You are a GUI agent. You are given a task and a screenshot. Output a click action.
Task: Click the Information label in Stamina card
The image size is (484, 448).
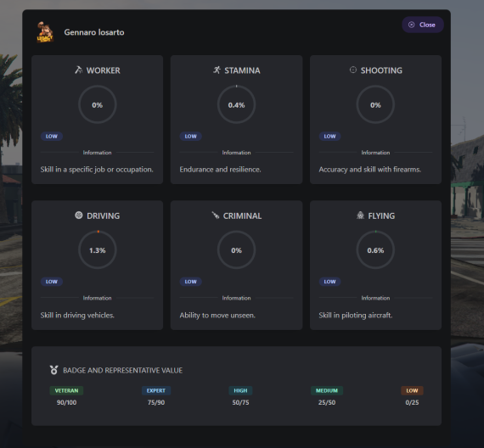[236, 153]
